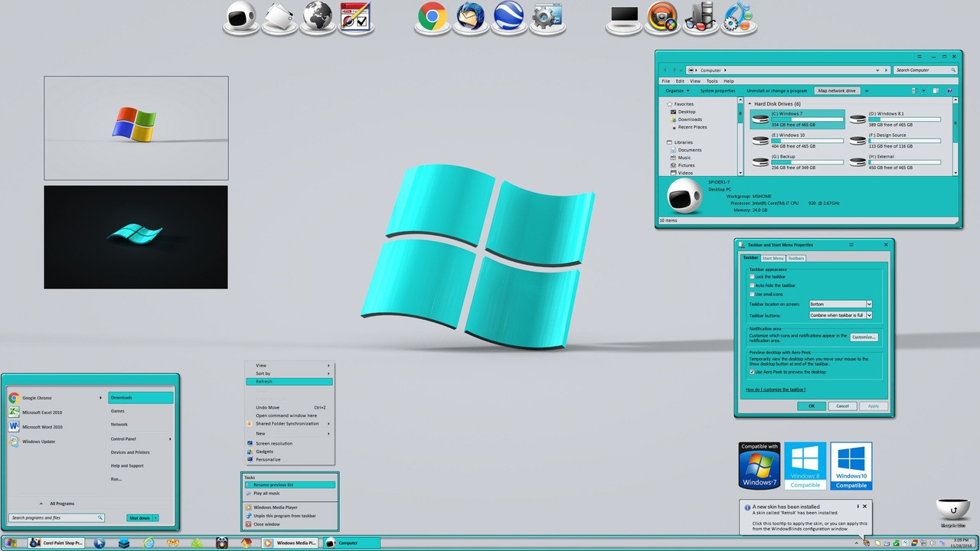Click the Windows Start orb

[11, 543]
